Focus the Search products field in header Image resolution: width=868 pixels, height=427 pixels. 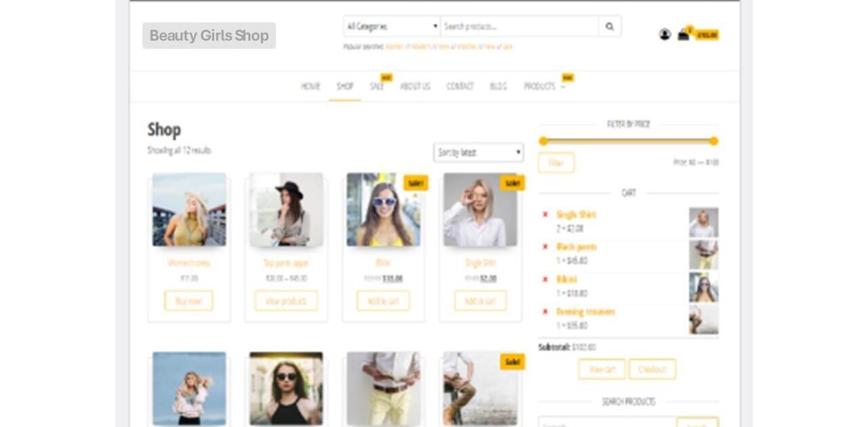coord(519,26)
